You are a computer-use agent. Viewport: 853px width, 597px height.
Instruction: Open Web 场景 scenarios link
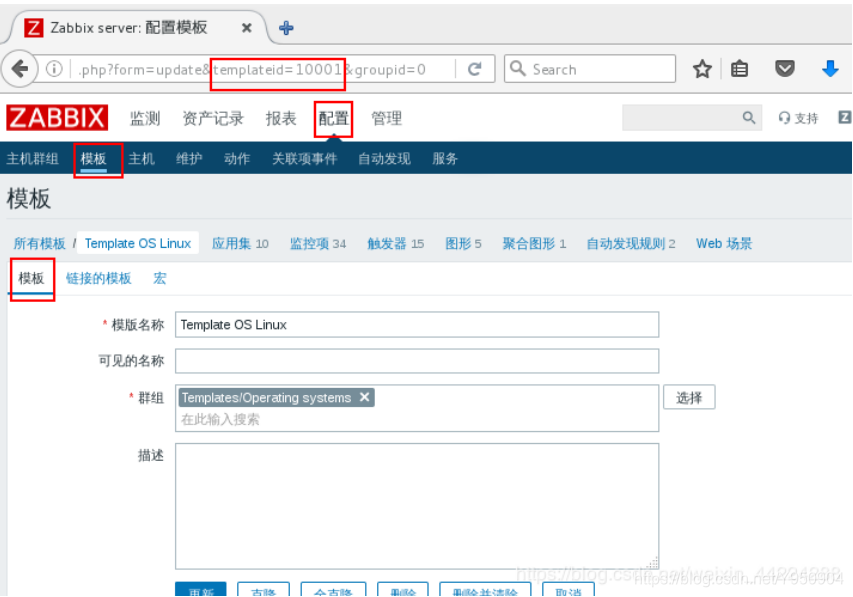(724, 243)
